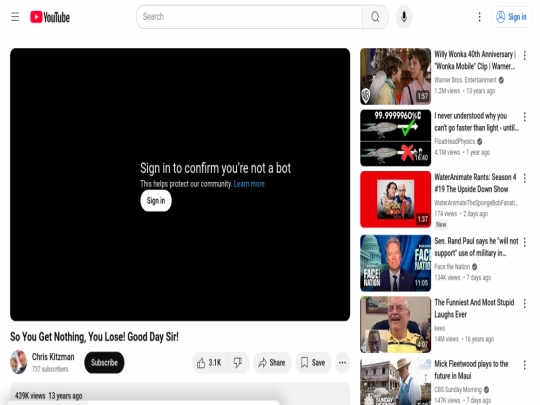This screenshot has height=405, width=540.
Task: Open faster than light video thumbnail
Action: pos(395,138)
